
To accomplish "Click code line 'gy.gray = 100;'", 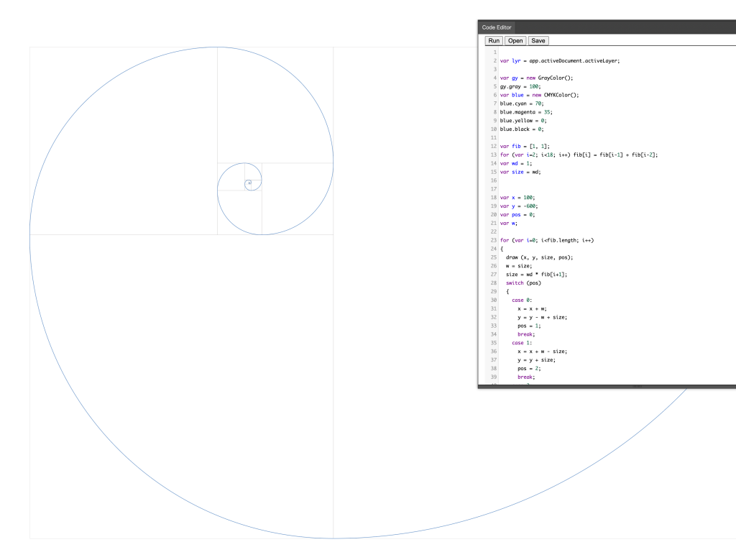I will 520,86.
